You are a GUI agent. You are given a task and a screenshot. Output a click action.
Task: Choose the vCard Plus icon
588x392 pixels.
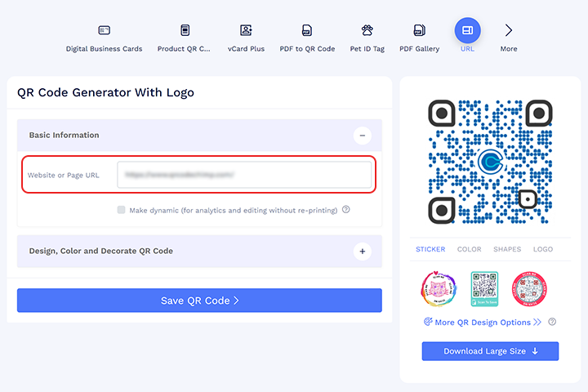[x=246, y=31]
